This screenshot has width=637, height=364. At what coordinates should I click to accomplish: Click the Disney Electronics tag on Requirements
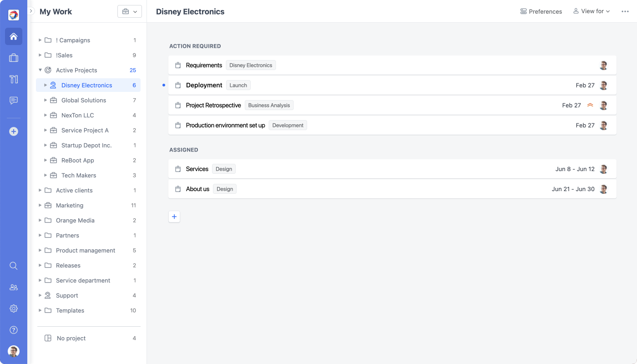tap(251, 65)
